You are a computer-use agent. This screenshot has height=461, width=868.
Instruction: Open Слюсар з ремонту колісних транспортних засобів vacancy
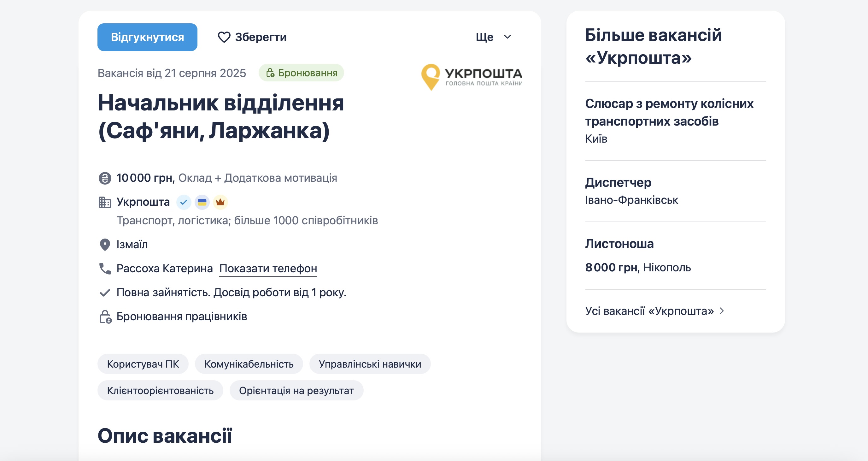pyautogui.click(x=669, y=112)
